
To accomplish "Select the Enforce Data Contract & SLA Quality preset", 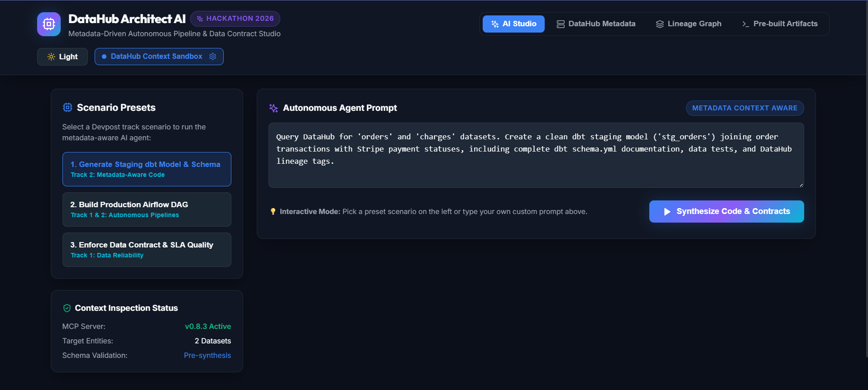I will pyautogui.click(x=147, y=250).
